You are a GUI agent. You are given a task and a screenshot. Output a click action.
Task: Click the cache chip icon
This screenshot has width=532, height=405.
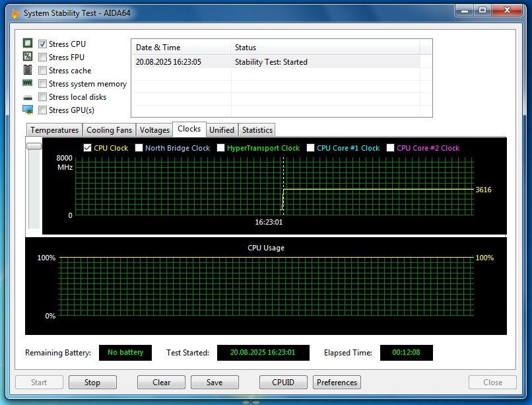pyautogui.click(x=28, y=70)
